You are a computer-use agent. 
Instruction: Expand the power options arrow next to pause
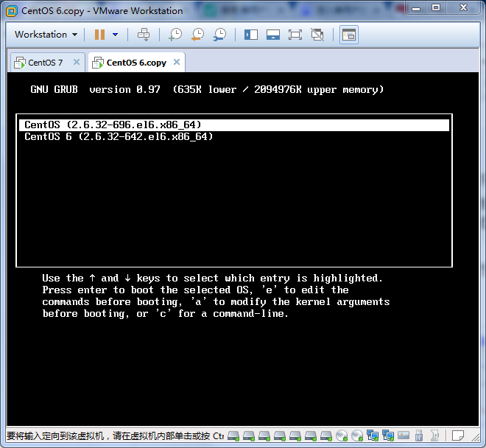(x=116, y=35)
